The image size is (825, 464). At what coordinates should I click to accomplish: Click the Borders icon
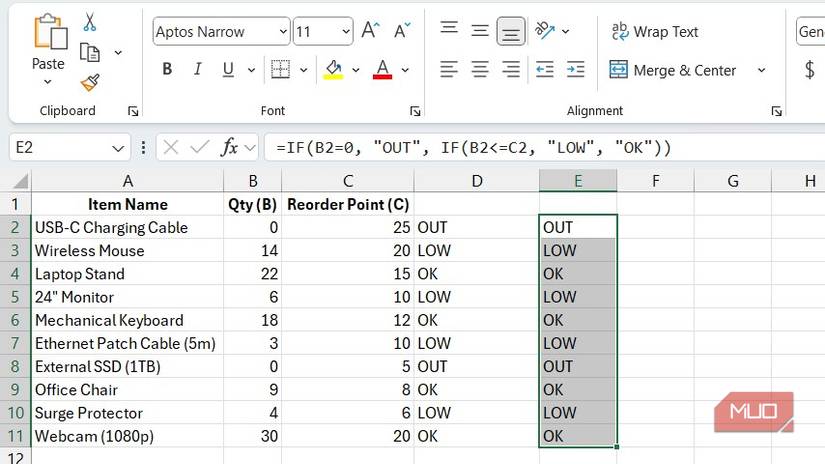pyautogui.click(x=280, y=69)
